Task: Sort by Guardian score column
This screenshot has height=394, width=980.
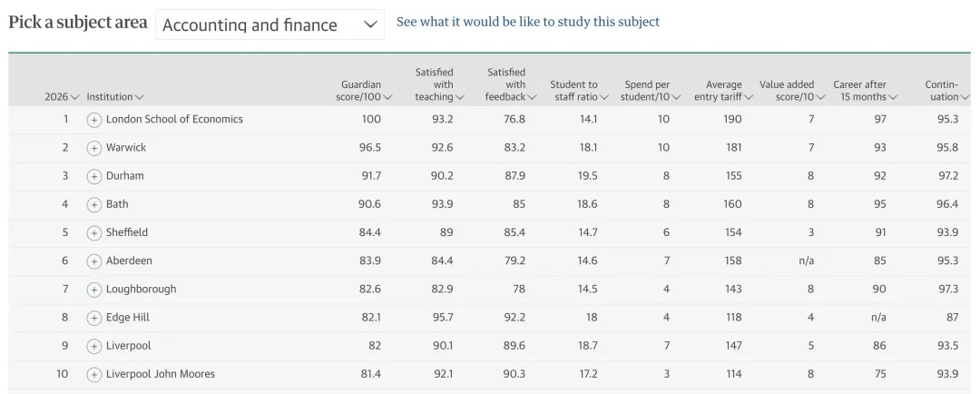Action: [363, 91]
